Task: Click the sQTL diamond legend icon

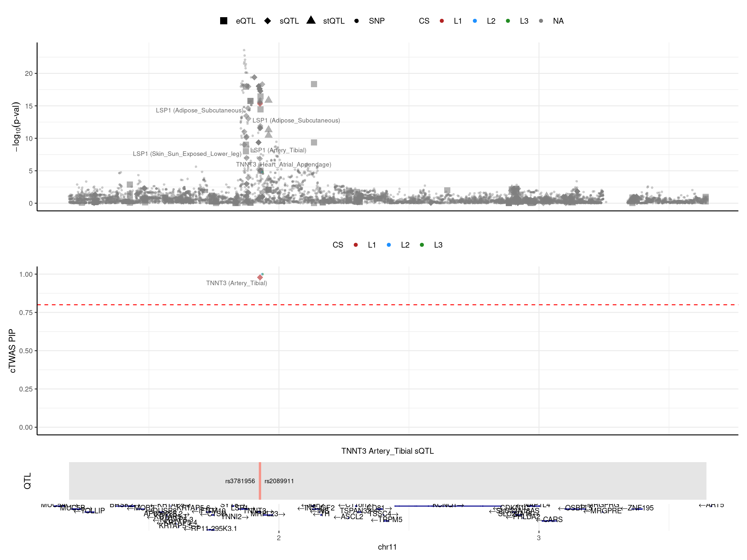Action: 267,21
